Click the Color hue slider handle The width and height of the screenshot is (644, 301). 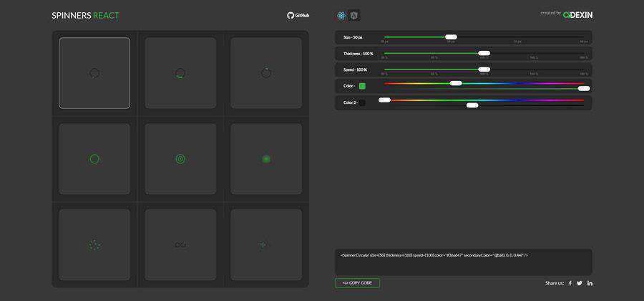point(456,83)
